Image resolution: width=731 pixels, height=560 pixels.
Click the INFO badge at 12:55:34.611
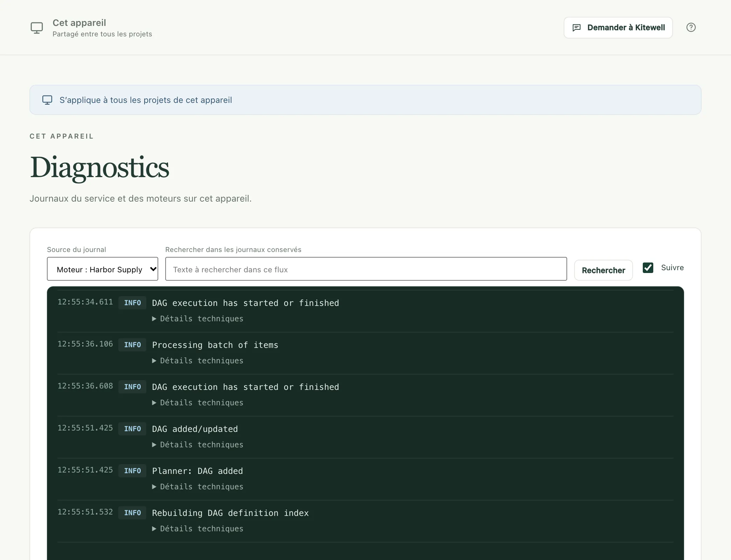[132, 303]
